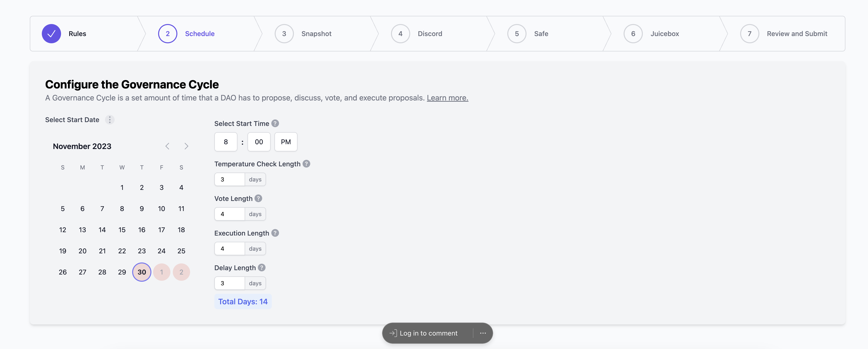Click the help icon next to Select Start Time
The width and height of the screenshot is (868, 349).
(275, 123)
